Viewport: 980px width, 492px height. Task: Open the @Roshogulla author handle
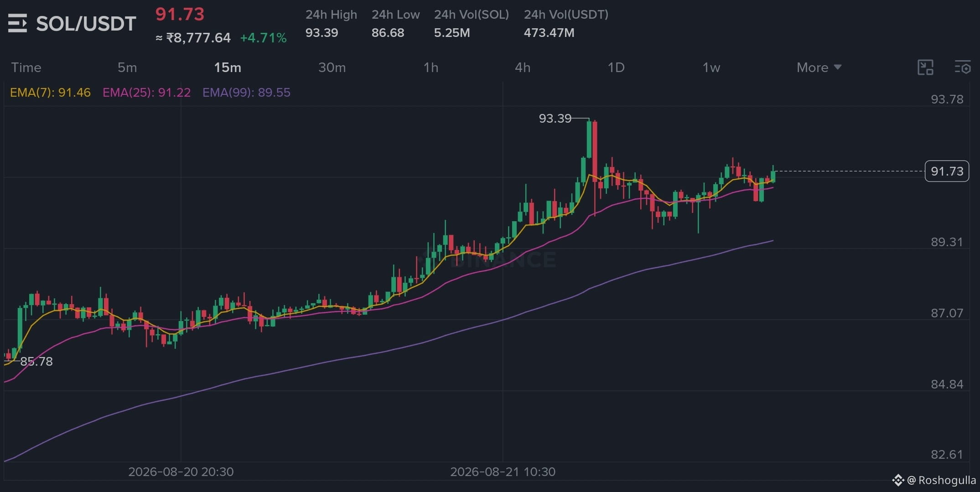tap(941, 480)
